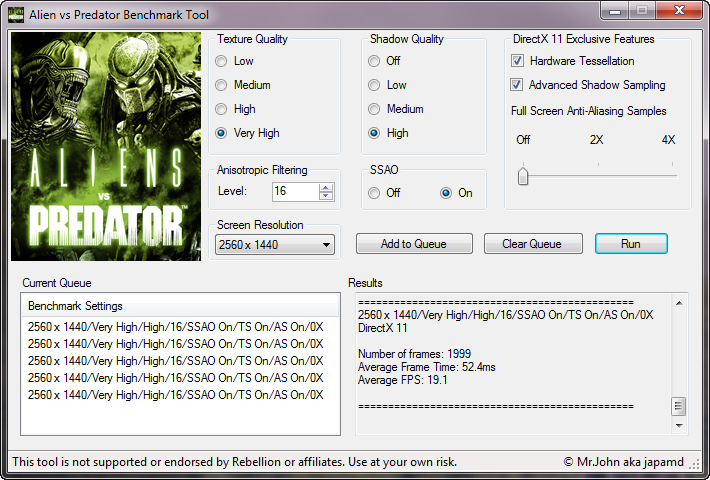Click the results scrollbar thumb
Screen dimensions: 710x480
678,406
